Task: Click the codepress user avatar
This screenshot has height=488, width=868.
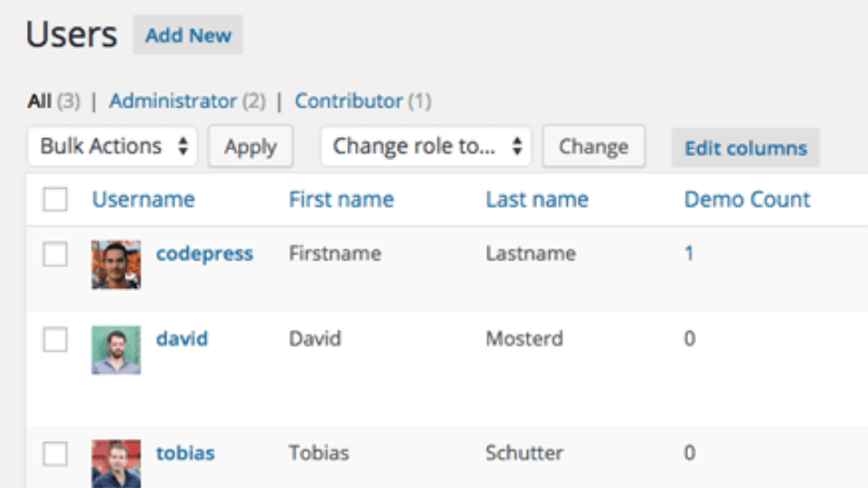Action: click(x=117, y=265)
